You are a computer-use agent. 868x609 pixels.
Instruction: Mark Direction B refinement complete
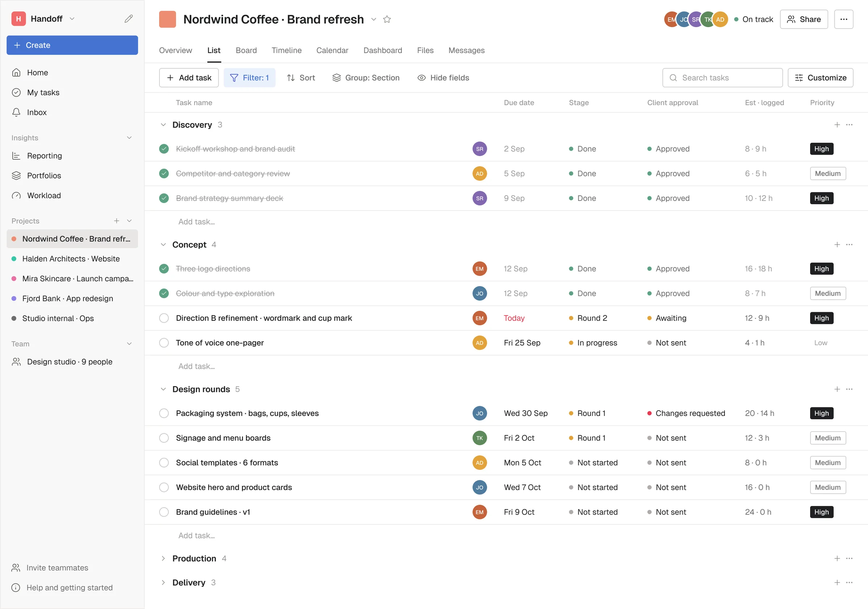[x=164, y=318]
